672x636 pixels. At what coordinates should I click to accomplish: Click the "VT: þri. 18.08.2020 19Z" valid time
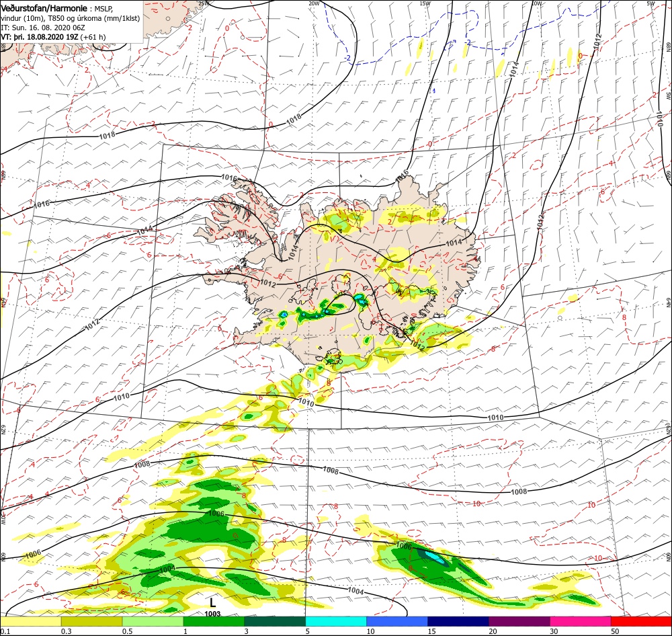(40, 37)
